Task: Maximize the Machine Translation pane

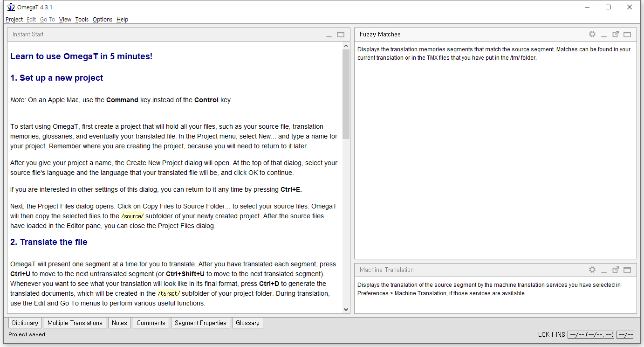Action: [x=627, y=270]
